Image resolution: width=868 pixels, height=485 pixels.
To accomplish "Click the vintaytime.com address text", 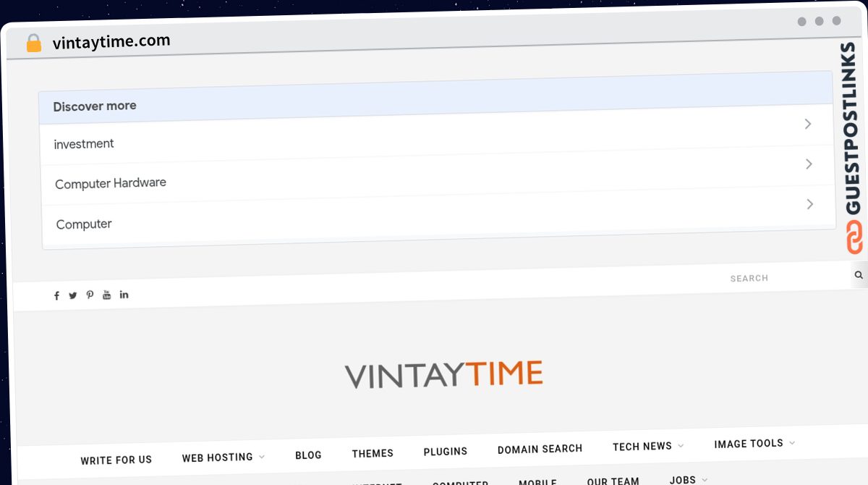I will pyautogui.click(x=111, y=42).
